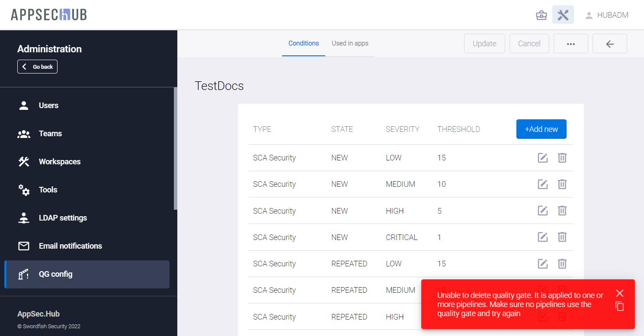Click the briefcase icon in header
Screen dimensions: 644x336
tap(541, 16)
